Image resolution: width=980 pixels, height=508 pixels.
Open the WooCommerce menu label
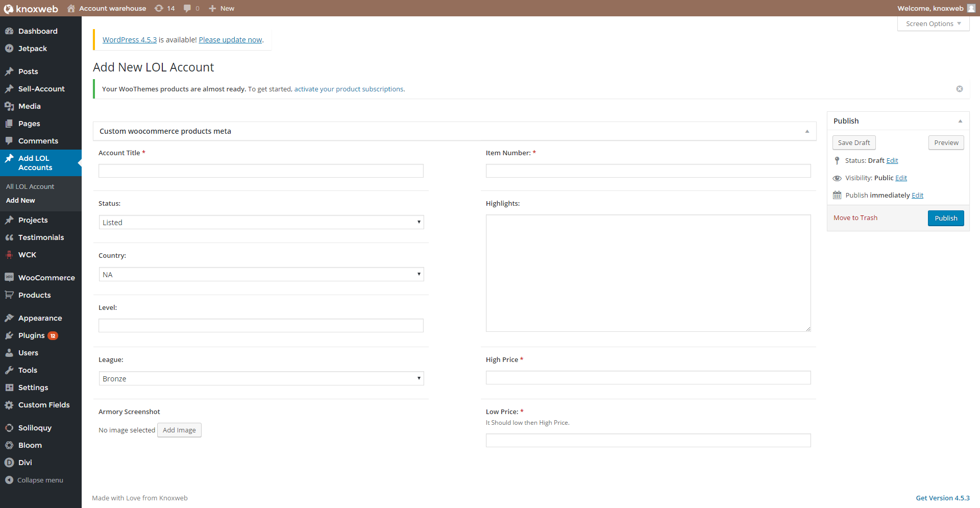click(46, 278)
